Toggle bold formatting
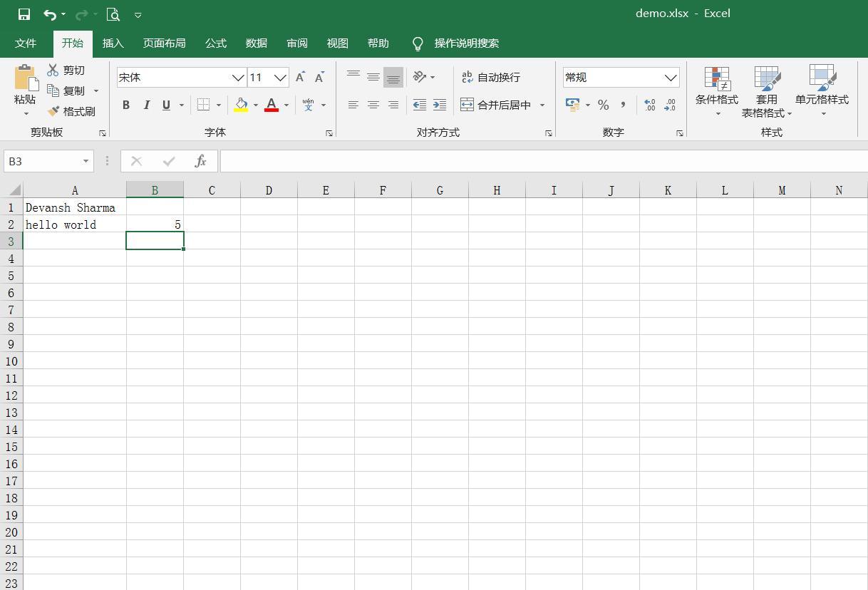 coord(126,105)
